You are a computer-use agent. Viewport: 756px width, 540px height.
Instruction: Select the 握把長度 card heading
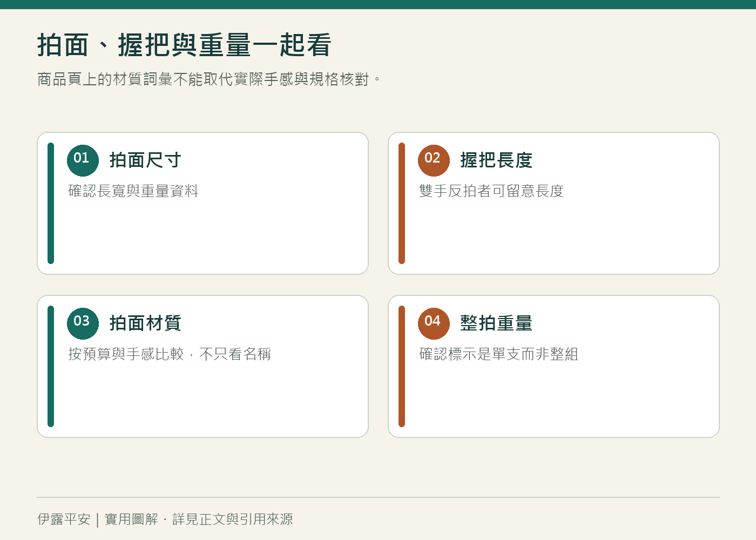[496, 160]
